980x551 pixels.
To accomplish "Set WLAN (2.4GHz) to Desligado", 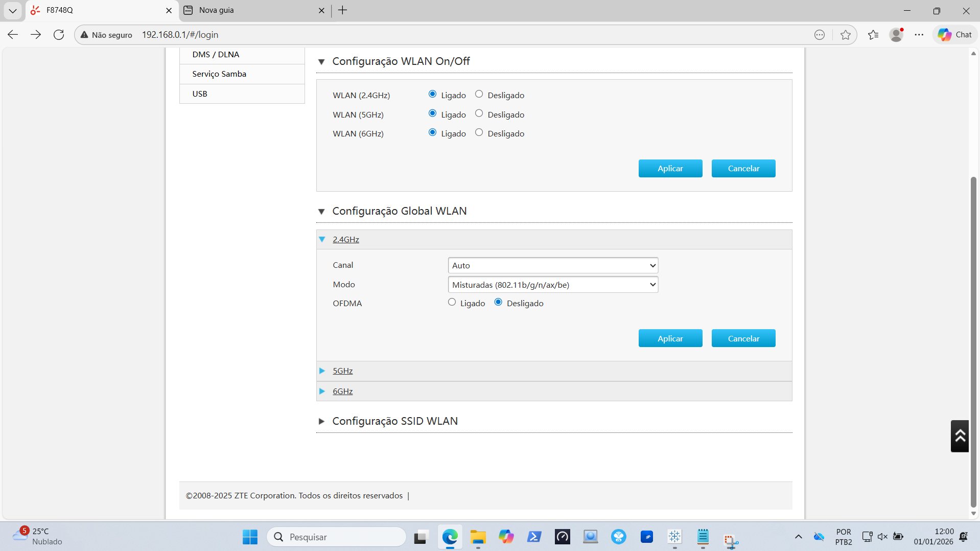I will pyautogui.click(x=479, y=94).
